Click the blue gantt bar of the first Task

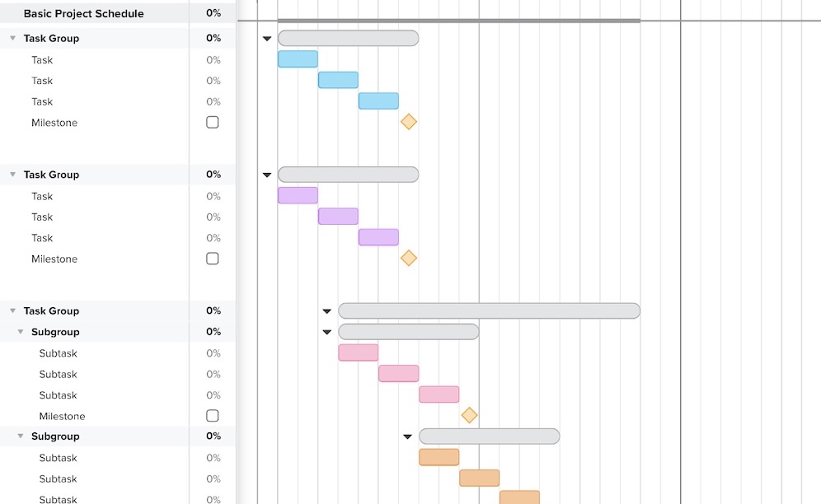coord(298,58)
